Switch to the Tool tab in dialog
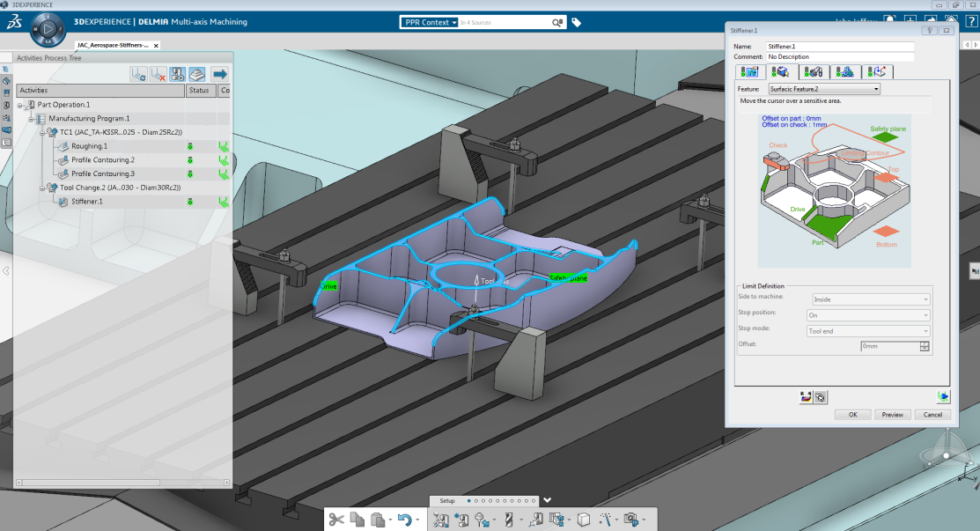Screen dimensions: 980x531 pos(814,71)
